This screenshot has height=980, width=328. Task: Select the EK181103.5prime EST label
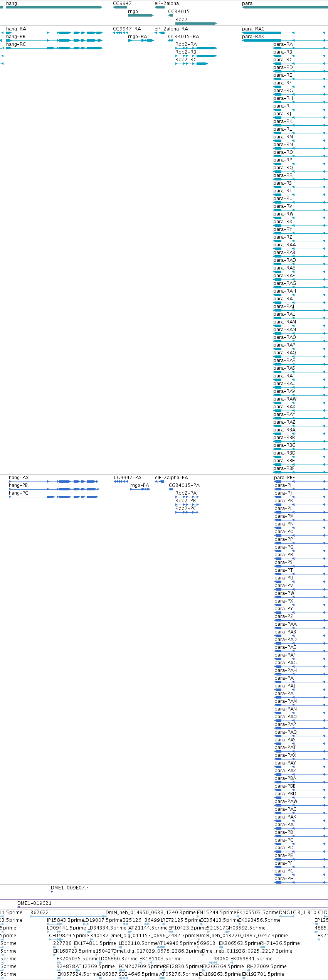coord(160,959)
